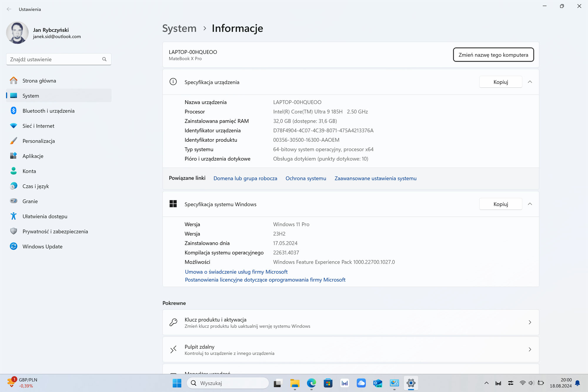
Task: Click Settings gear on taskbar
Action: (x=411, y=383)
